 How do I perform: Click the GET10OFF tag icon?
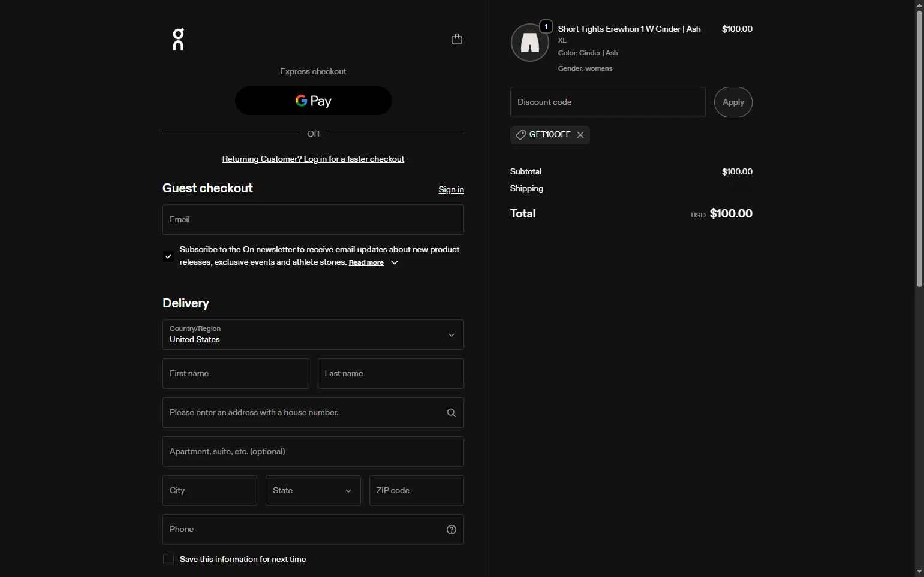click(x=520, y=135)
